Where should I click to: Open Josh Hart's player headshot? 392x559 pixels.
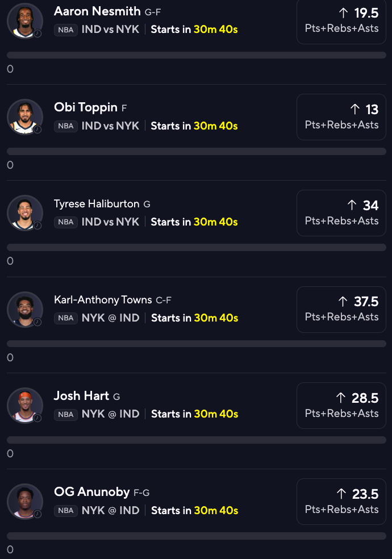25,406
